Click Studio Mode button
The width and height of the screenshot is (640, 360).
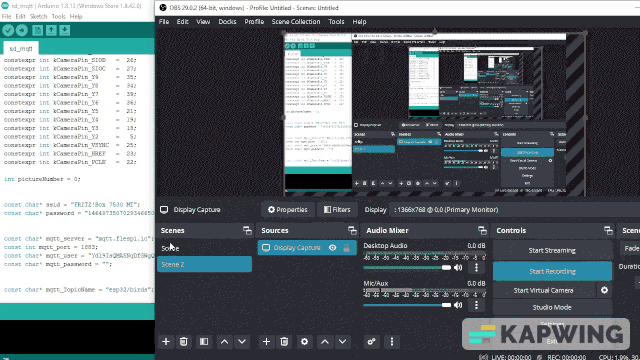click(x=552, y=307)
